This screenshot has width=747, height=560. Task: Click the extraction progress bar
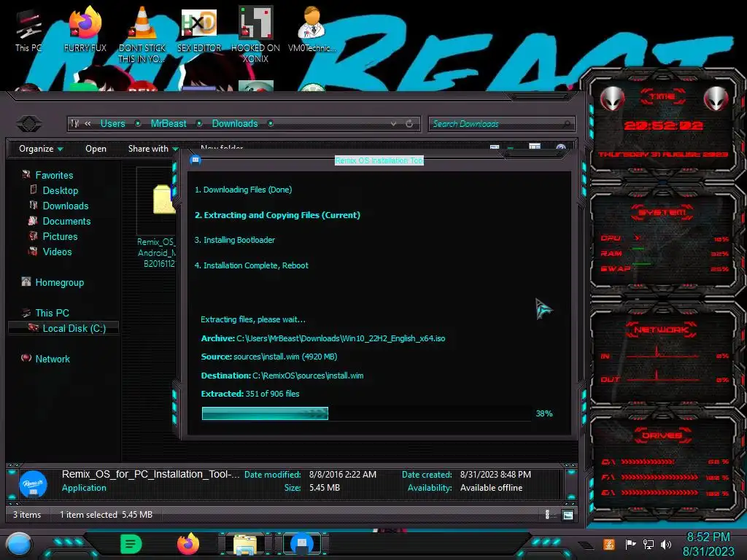tap(368, 413)
